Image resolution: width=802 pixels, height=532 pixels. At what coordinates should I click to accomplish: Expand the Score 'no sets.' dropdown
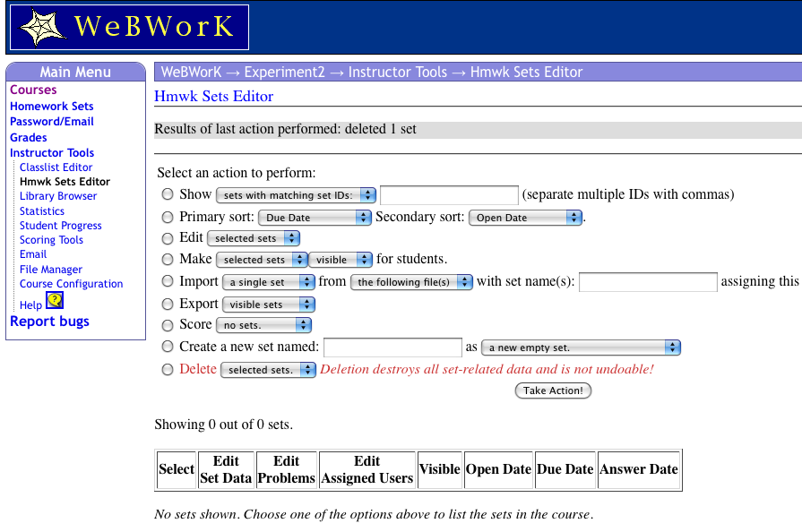(264, 325)
